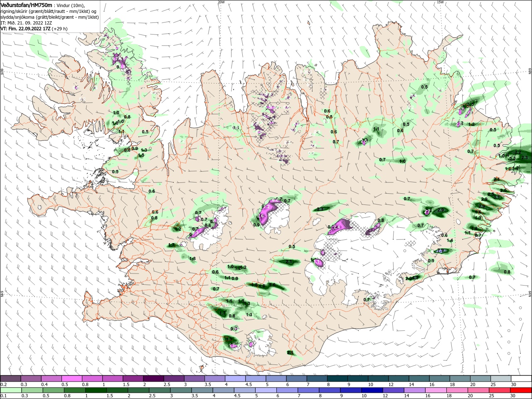Select the light gray snow scale swatch at 25
Image resolution: width=532 pixels, height=399 pixels.
(x=501, y=378)
